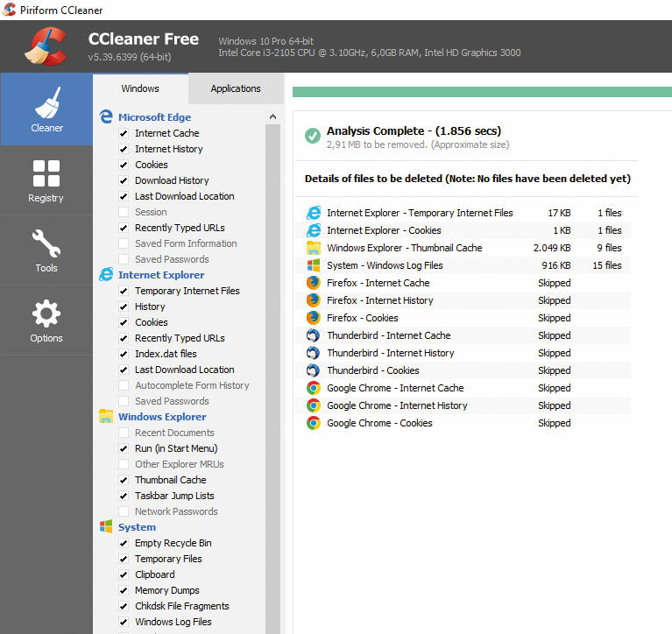This screenshot has width=672, height=634.
Task: Click Thunderbird icon beside Thunderbird Internet Cache
Action: [x=314, y=335]
